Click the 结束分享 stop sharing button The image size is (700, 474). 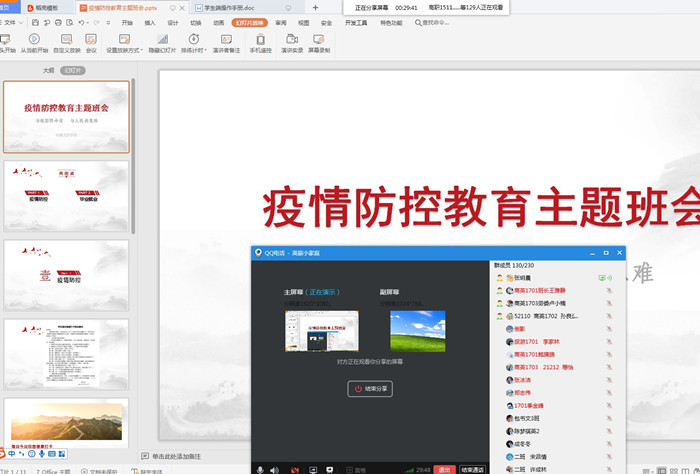tap(370, 388)
